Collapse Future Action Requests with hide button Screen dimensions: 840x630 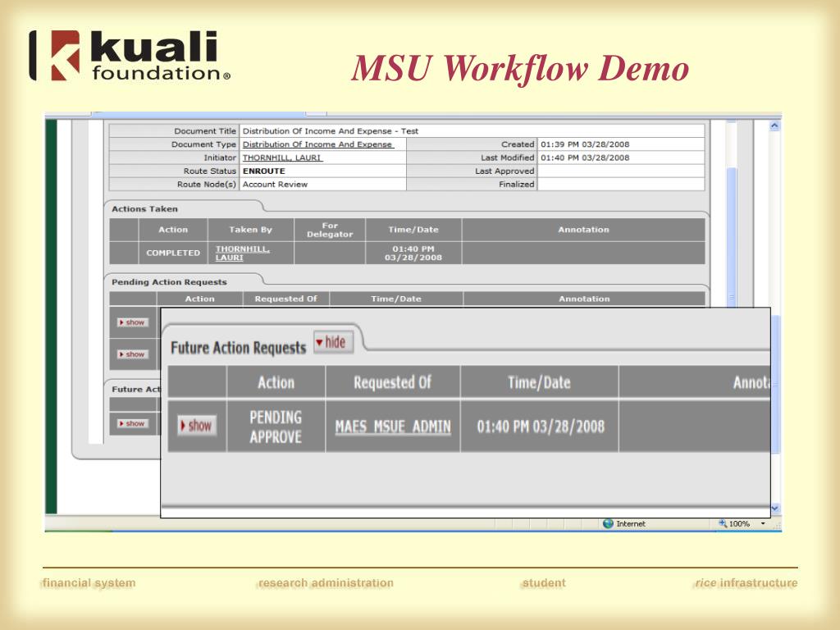[334, 342]
